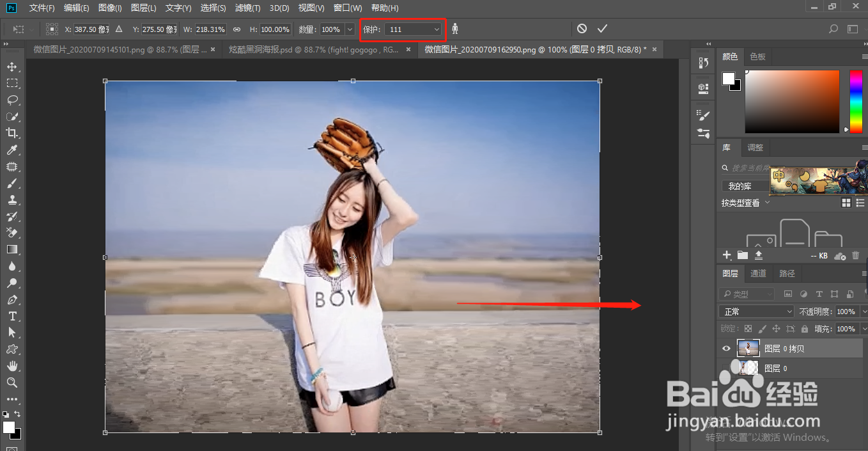Viewport: 868px width, 451px height.
Task: Select the Eraser tool
Action: (x=12, y=233)
